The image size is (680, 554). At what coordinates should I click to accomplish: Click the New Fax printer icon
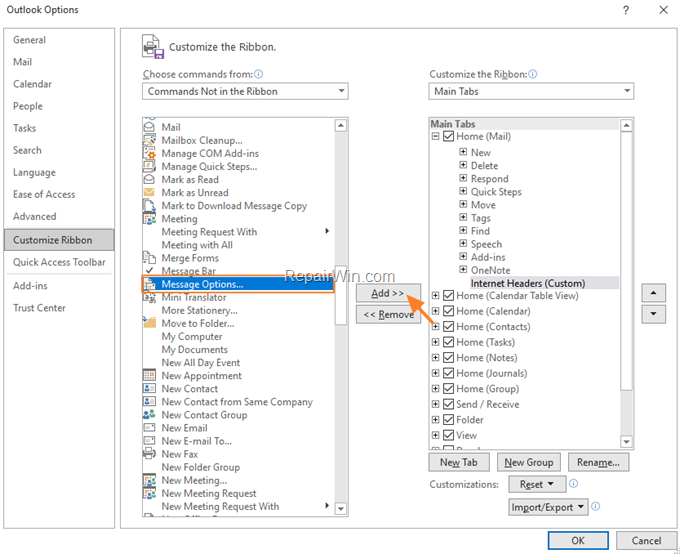149,454
